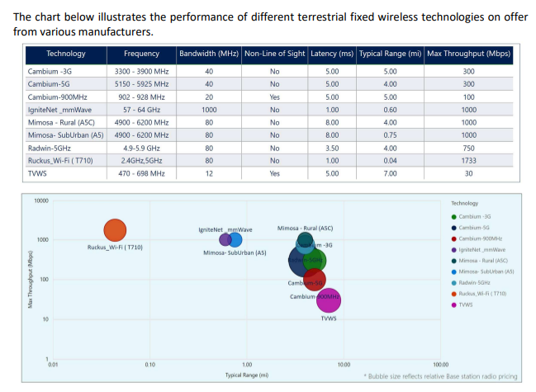Click the red Cambium-900MHz legend dot
The width and height of the screenshot is (536, 392).
pyautogui.click(x=453, y=239)
